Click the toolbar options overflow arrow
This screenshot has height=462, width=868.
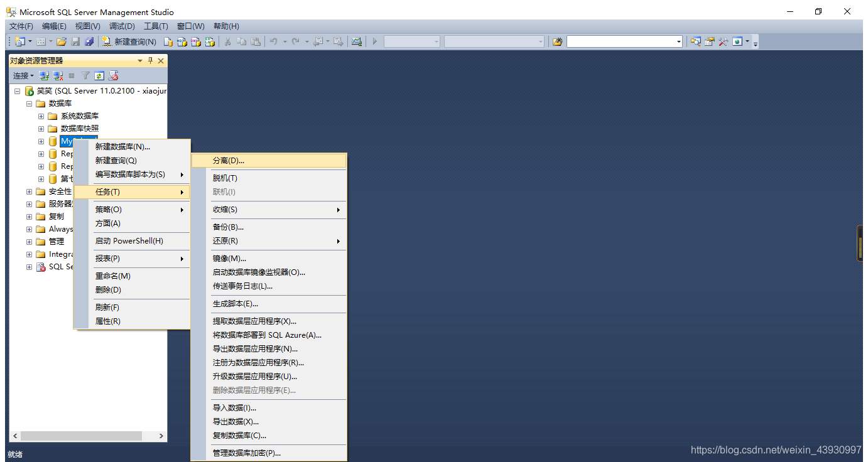click(756, 42)
